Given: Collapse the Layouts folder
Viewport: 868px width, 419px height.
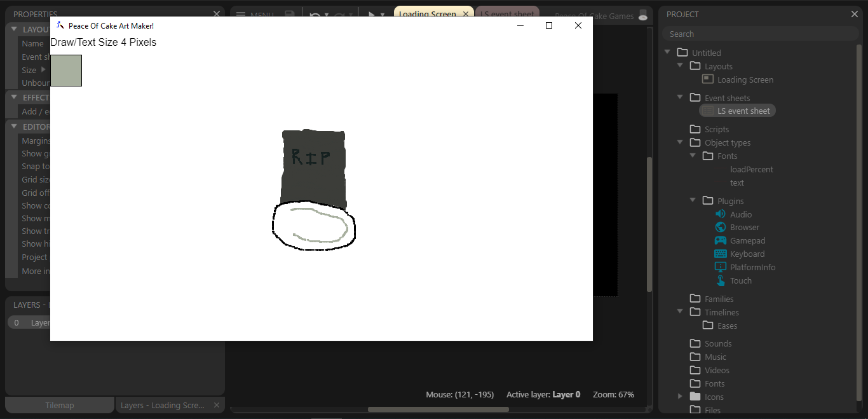Looking at the screenshot, I should (x=680, y=65).
